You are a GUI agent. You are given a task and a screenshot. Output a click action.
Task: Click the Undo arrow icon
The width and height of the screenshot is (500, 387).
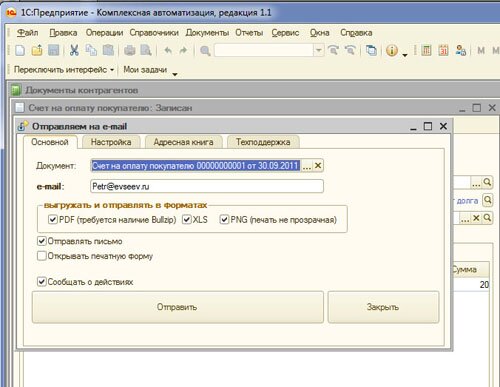tap(168, 51)
